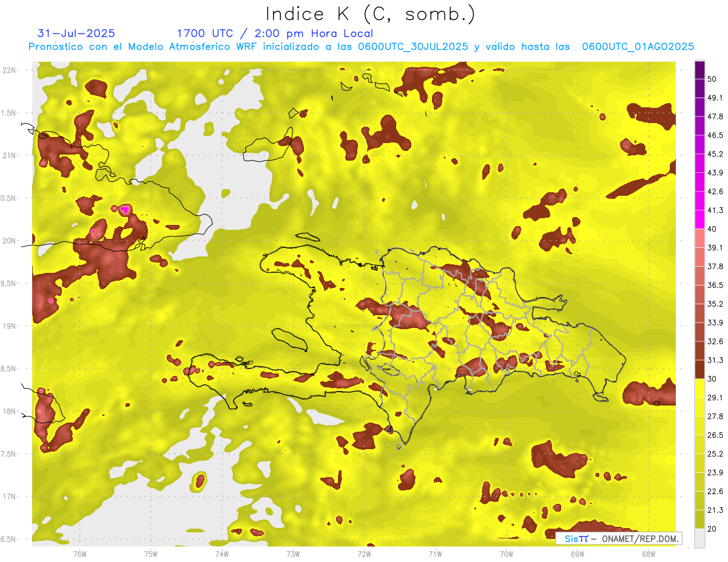Screen dimensions: 728x562
Task: Click the date label "31-Jul-2025"
Action: coord(76,33)
